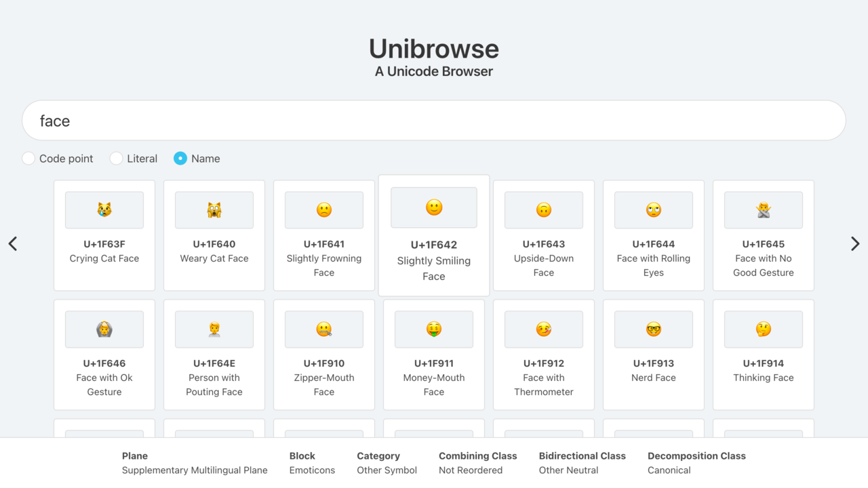The width and height of the screenshot is (868, 488).
Task: Click the U+1F911 code point label
Action: (434, 363)
